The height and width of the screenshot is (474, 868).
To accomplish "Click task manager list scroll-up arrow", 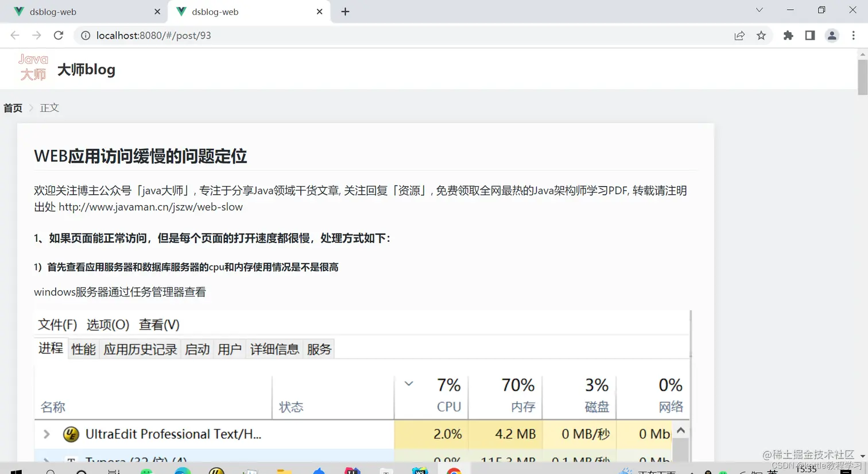I will coord(681,430).
